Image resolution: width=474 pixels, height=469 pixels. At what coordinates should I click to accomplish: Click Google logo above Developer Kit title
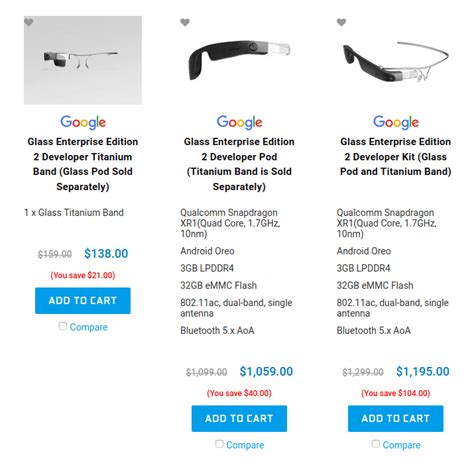(396, 122)
